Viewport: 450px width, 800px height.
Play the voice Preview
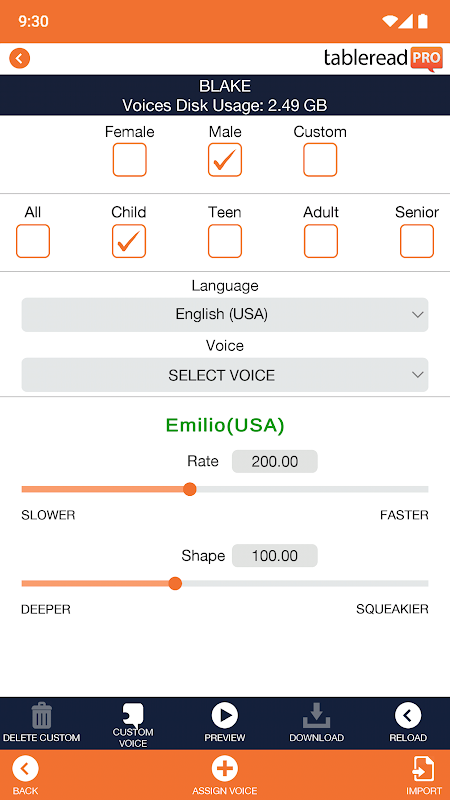tap(224, 715)
